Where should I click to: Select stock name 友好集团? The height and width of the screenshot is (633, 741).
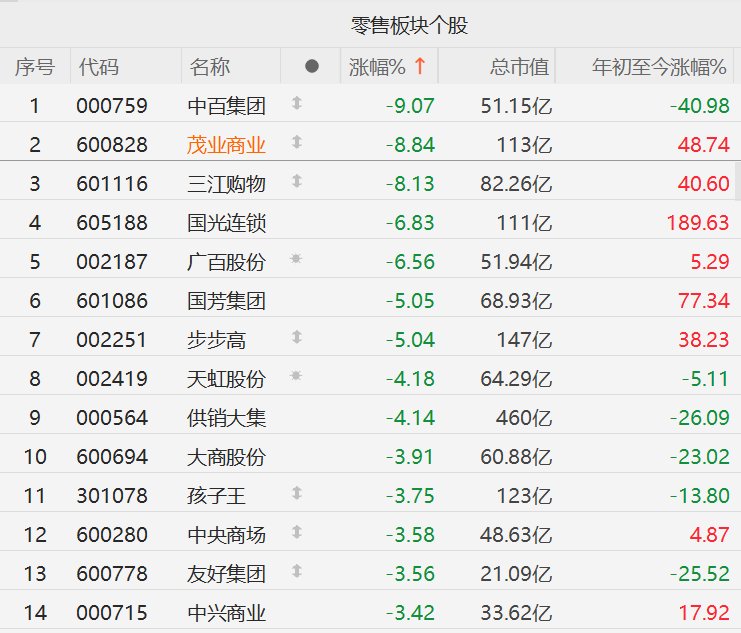(x=226, y=574)
